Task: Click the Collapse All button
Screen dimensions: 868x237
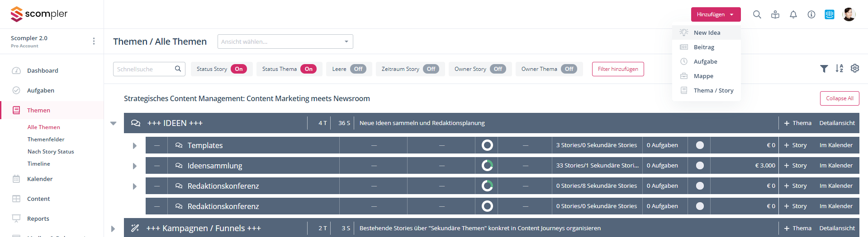Action: pyautogui.click(x=839, y=98)
